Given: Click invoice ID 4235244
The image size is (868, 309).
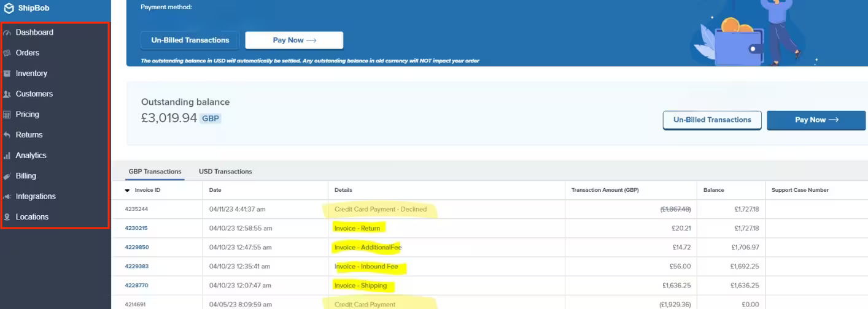Looking at the screenshot, I should 136,209.
